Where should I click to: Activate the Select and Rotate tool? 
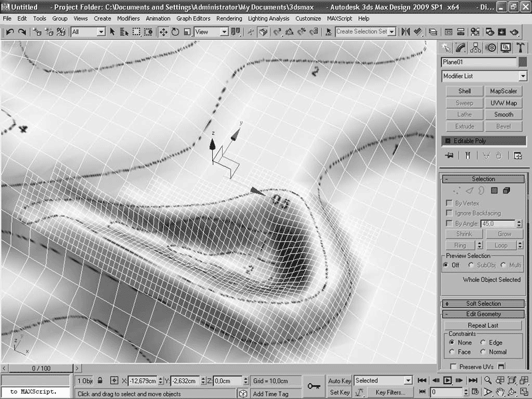click(x=175, y=32)
